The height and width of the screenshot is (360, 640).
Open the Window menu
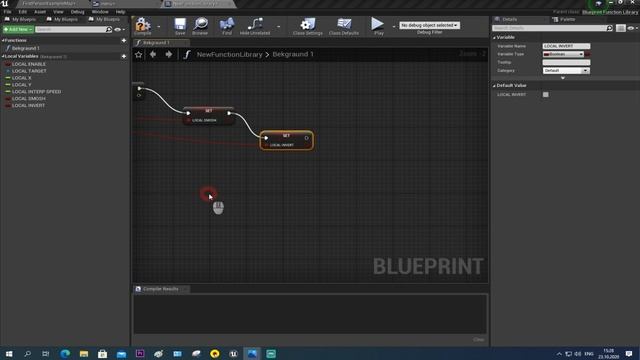100,12
